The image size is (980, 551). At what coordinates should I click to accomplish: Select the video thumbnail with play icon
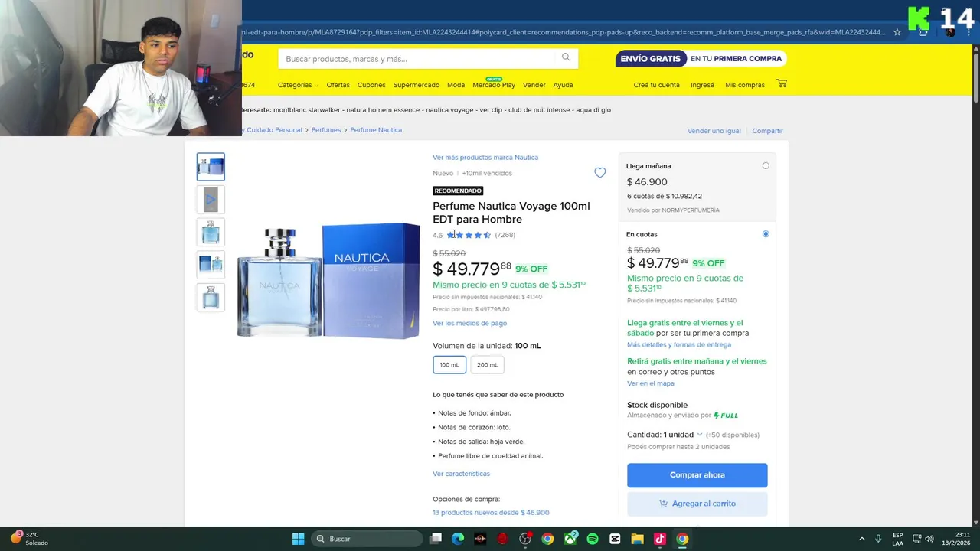pos(211,200)
